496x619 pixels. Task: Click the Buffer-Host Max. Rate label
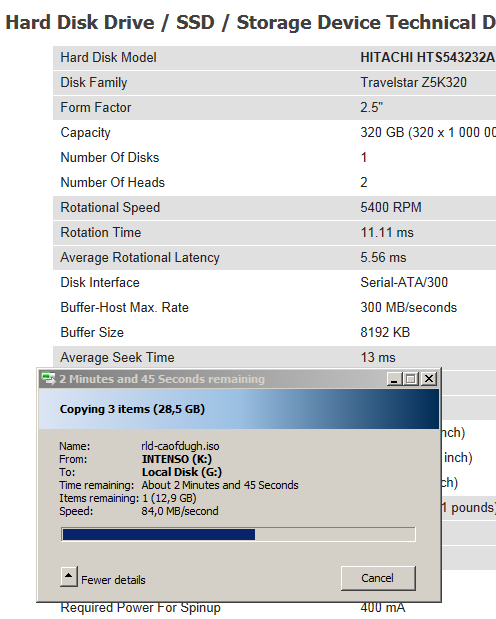point(124,308)
